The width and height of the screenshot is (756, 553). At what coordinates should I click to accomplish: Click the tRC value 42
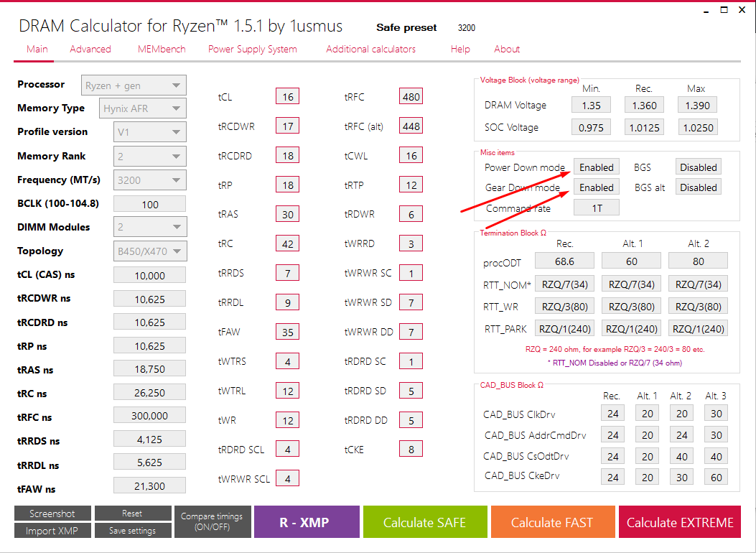coord(288,243)
